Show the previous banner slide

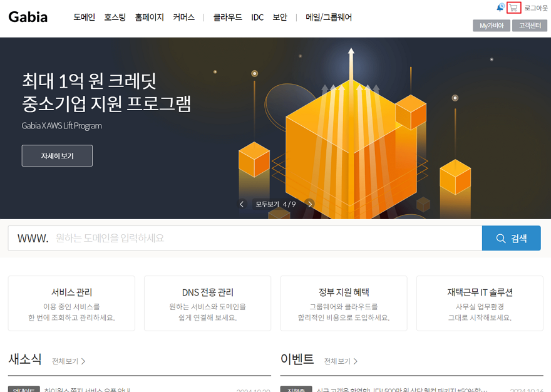pos(242,204)
